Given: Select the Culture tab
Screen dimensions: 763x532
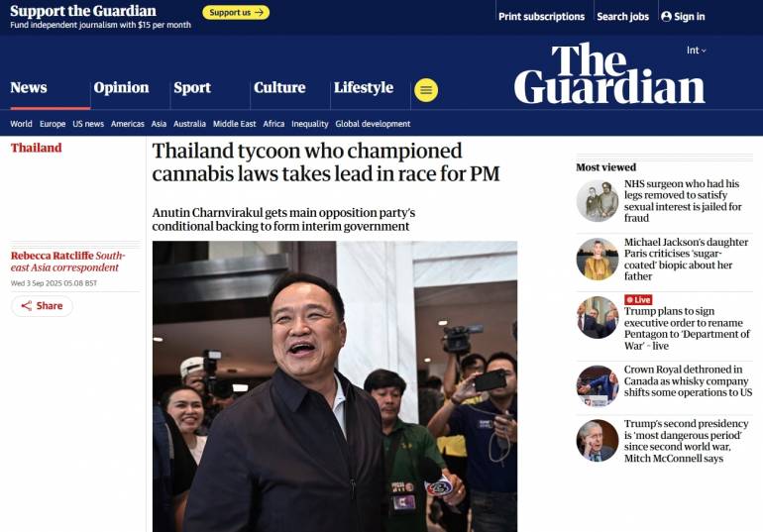Looking at the screenshot, I should coord(279,87).
